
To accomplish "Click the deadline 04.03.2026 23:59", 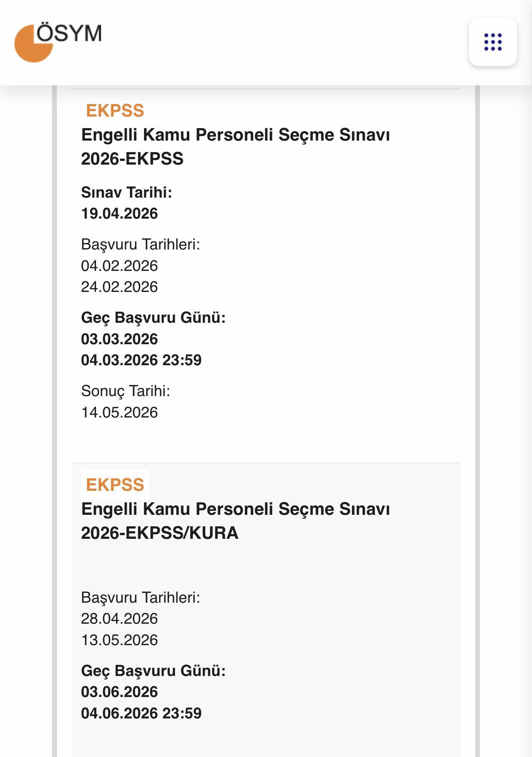I will (141, 360).
